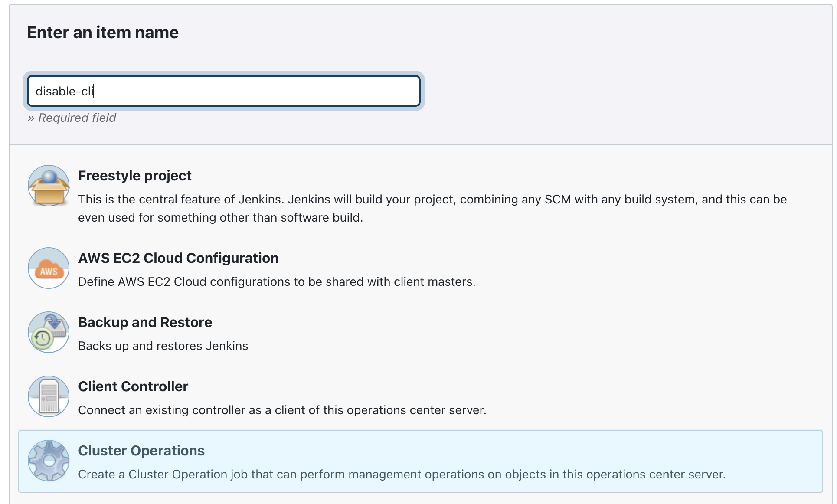Click the AWS EC2 cloud icon
837x504 pixels.
(x=49, y=268)
